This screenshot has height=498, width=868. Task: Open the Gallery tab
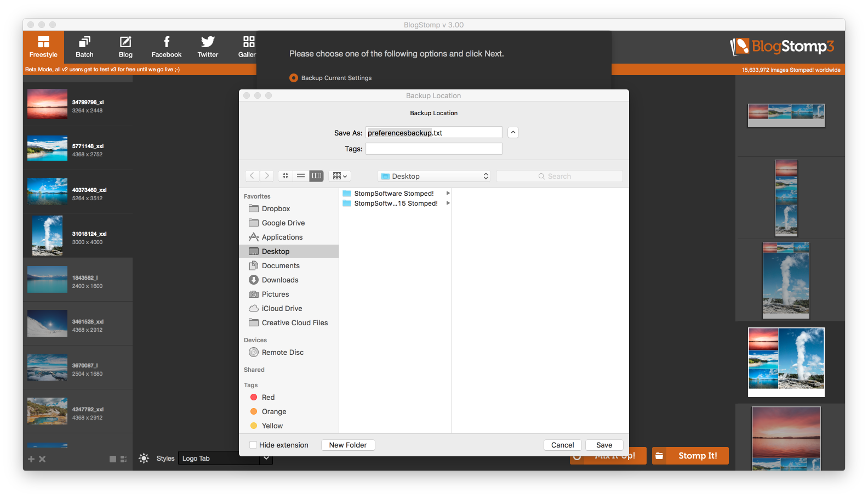pos(247,47)
